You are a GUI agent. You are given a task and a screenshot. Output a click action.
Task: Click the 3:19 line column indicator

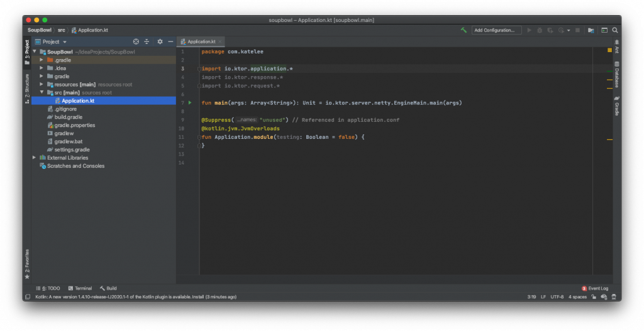point(531,297)
